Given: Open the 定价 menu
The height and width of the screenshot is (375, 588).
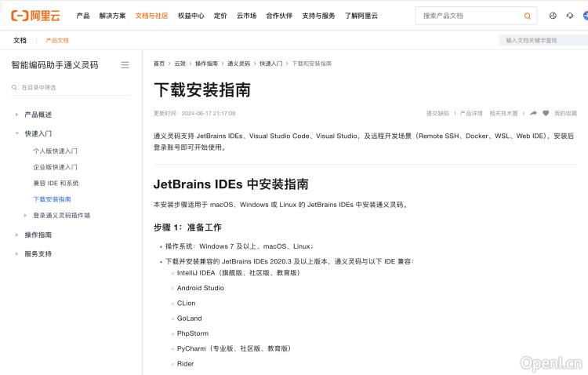Looking at the screenshot, I should (220, 16).
